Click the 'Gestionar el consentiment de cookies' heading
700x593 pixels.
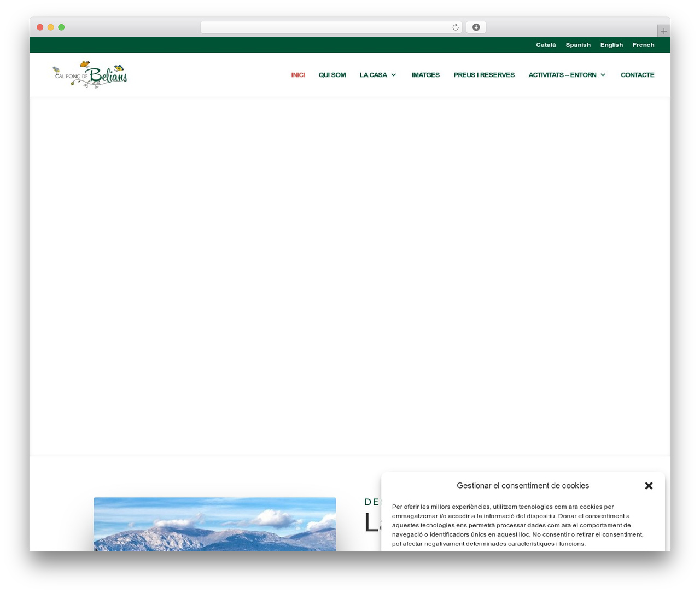pyautogui.click(x=523, y=486)
